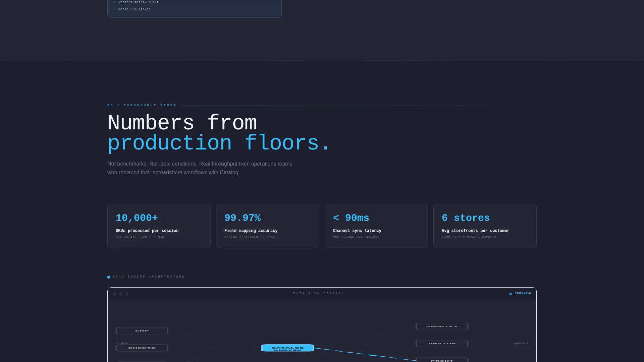This screenshot has width=644, height=362.
Task: Click ACROSS 47 SOURCE FORMATS caption
Action: [250, 237]
